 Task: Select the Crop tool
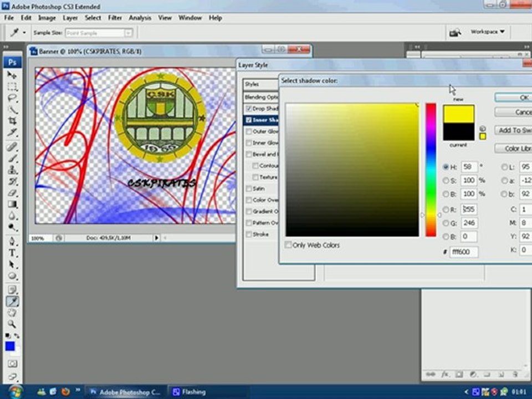pyautogui.click(x=12, y=120)
